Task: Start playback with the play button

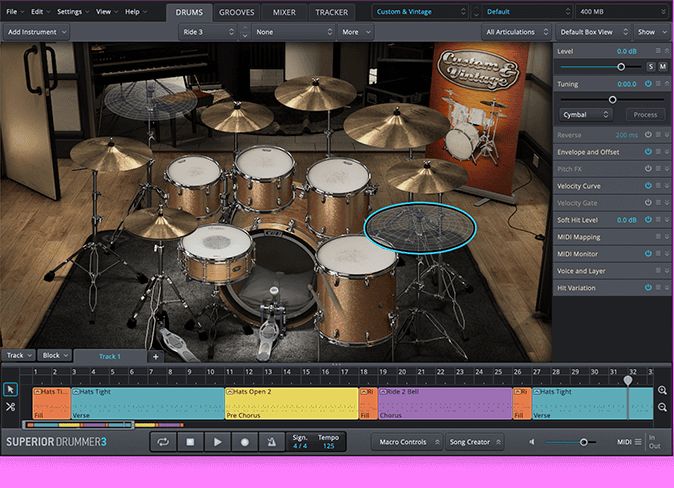Action: pos(218,442)
